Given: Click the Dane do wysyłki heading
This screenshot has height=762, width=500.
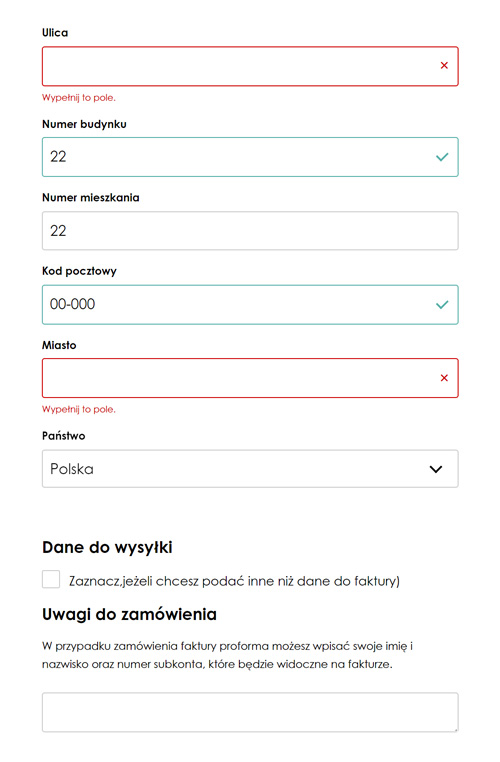Looking at the screenshot, I should point(107,548).
